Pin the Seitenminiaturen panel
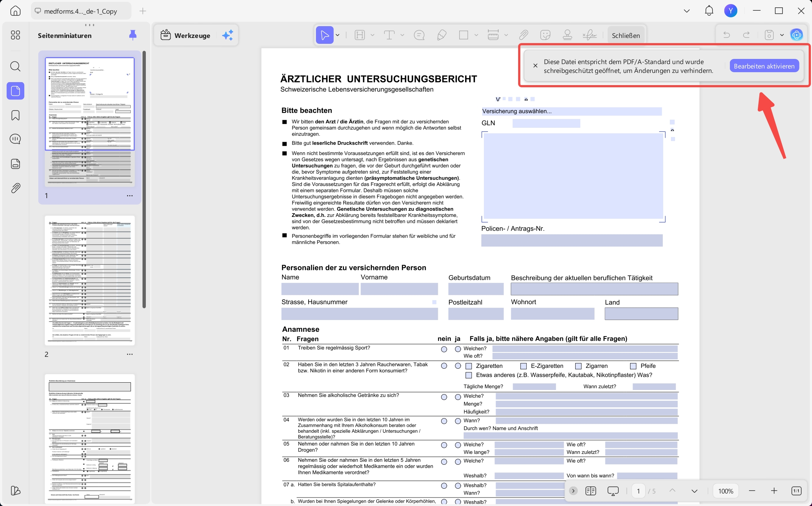Image resolution: width=812 pixels, height=506 pixels. point(133,35)
